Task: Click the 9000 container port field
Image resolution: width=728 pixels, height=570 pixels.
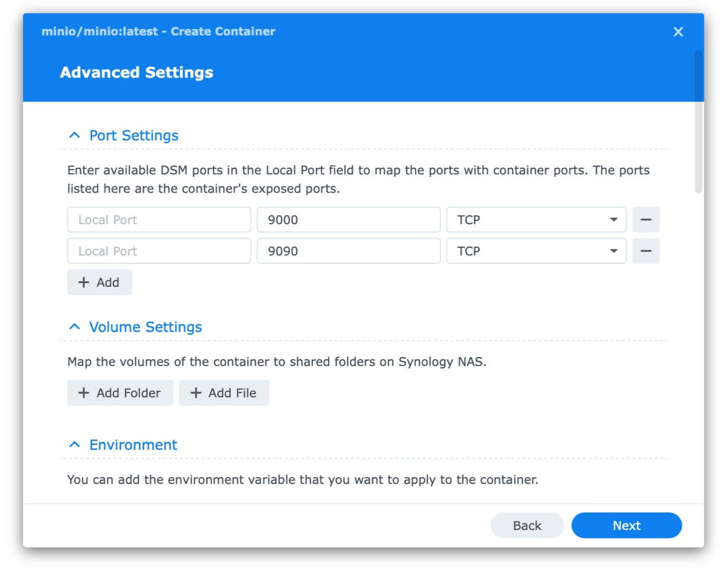Action: 348,220
